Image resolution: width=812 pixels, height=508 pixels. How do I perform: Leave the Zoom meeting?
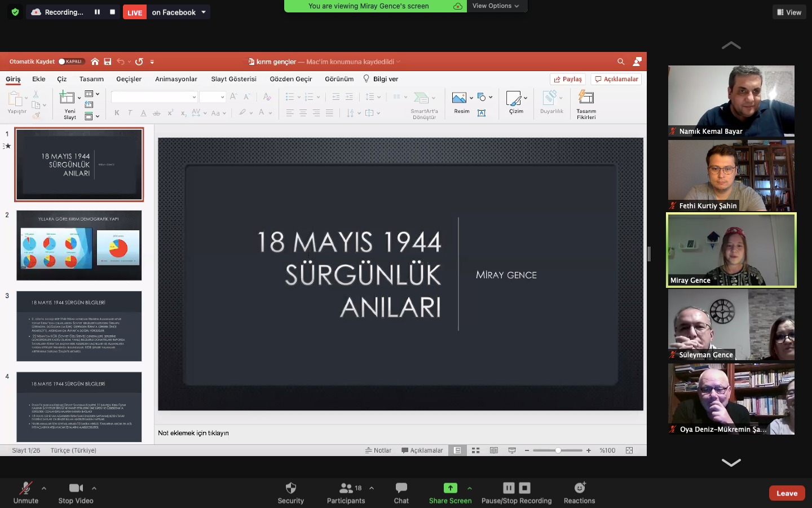pyautogui.click(x=787, y=493)
